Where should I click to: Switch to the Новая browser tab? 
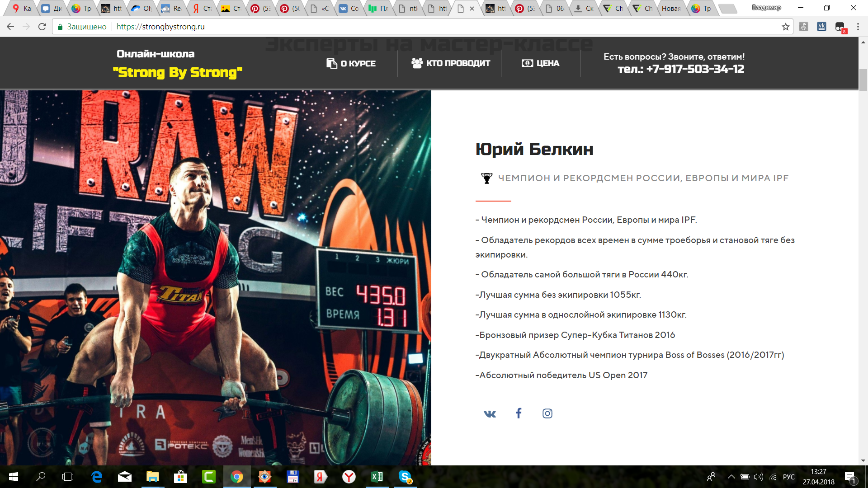(x=671, y=8)
